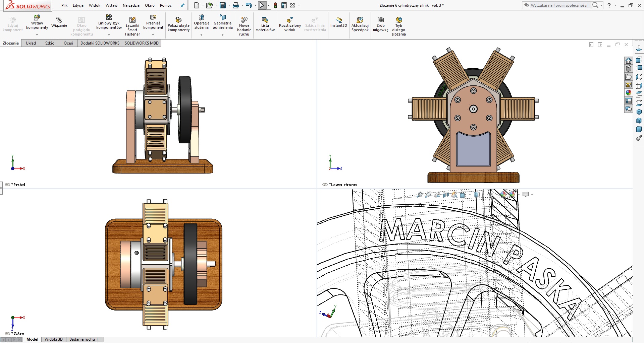Open the Save button dropdown arrow
644x343 pixels.
point(229,5)
